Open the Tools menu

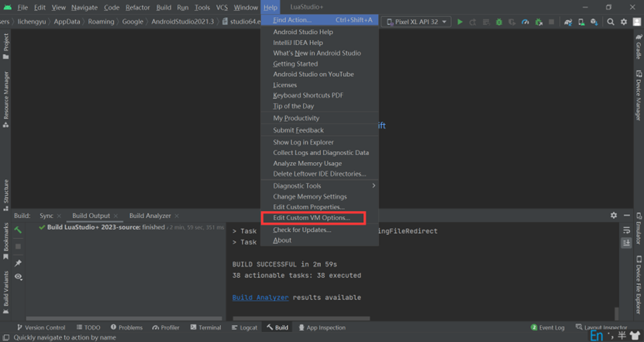[x=202, y=8]
